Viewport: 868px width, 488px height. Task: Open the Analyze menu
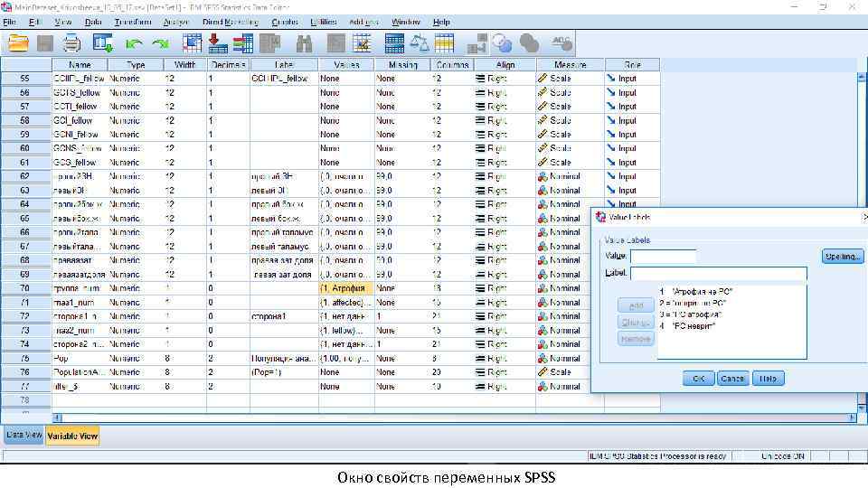coord(176,22)
